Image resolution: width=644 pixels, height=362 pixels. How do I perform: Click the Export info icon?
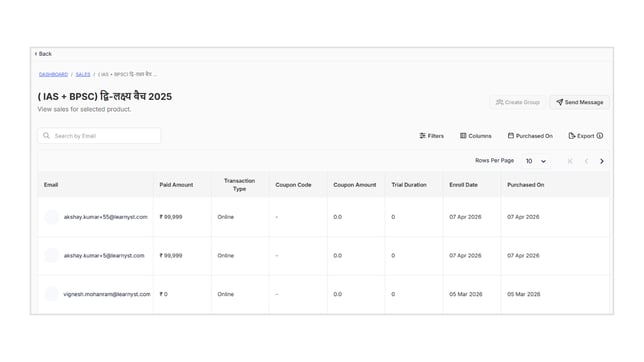coord(600,136)
